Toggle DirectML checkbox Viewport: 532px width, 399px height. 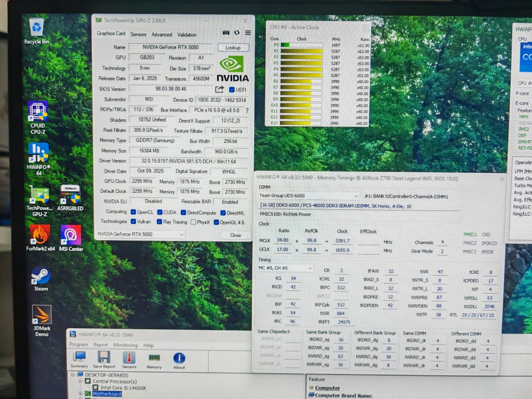(223, 213)
